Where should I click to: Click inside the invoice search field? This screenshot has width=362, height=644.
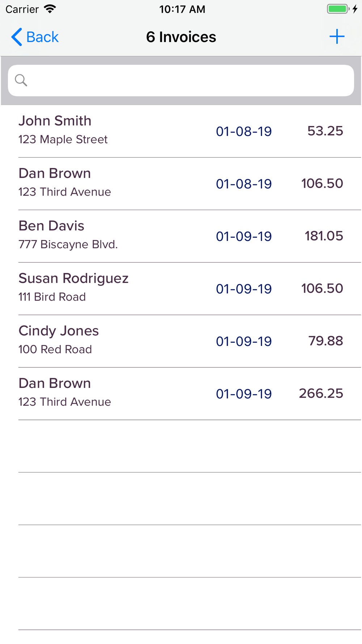tap(188, 80)
